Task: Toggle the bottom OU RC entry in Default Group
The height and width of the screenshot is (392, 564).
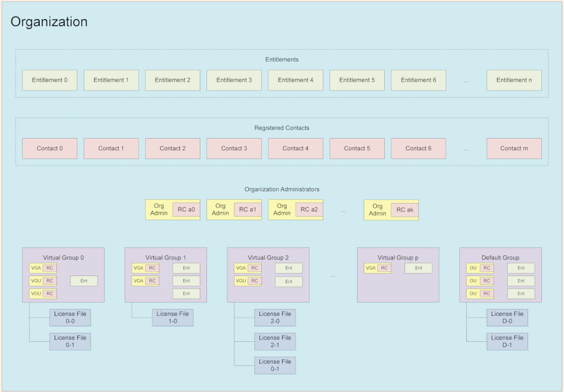Action: [480, 293]
